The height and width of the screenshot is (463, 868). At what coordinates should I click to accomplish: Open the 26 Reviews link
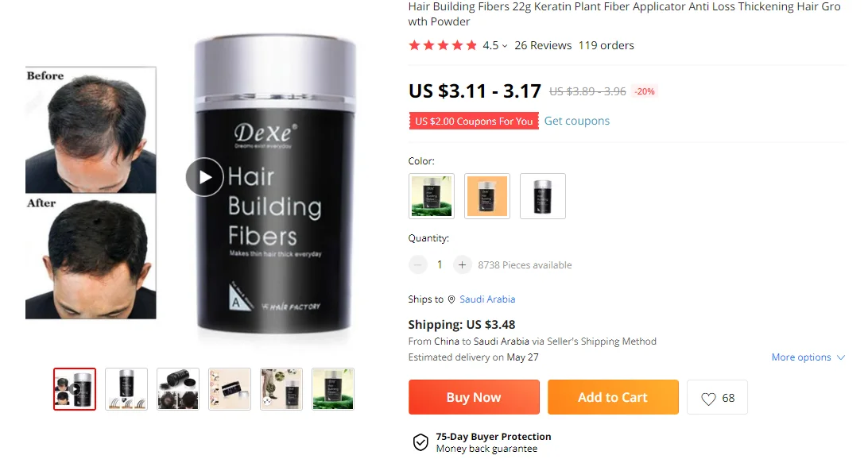(543, 45)
